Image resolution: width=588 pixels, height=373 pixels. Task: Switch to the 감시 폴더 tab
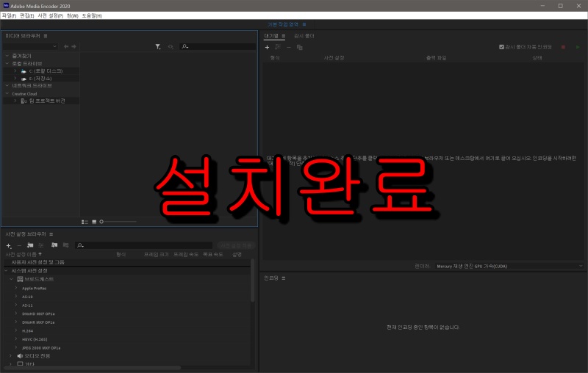coord(304,36)
